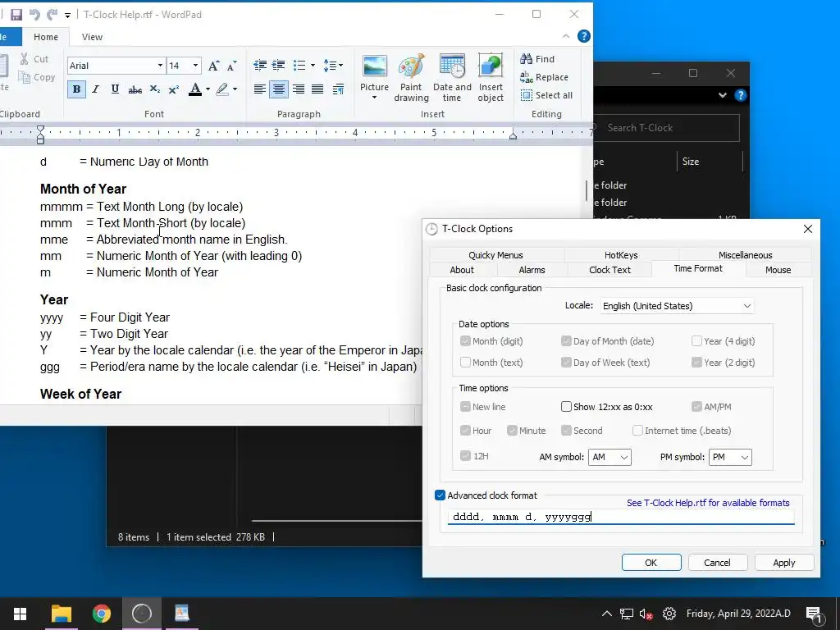Screen dimensions: 840x630
Task: Click the Undo arrow in WordPad title bar
Action: pyautogui.click(x=34, y=15)
